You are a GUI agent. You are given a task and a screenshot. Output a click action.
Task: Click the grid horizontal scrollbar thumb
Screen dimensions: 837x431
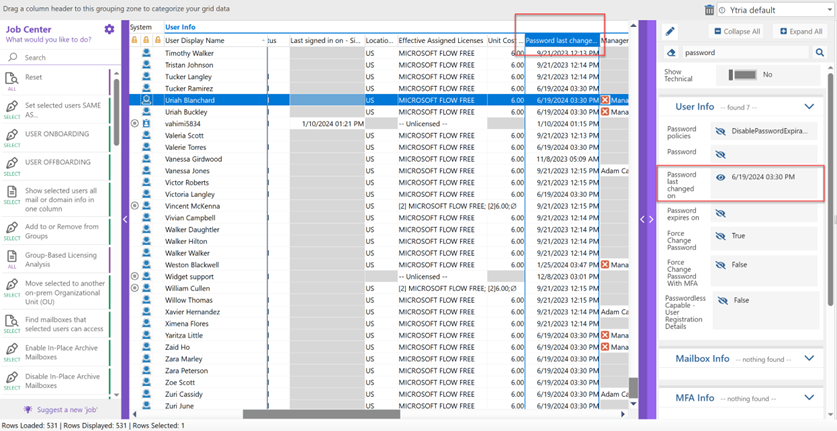click(321, 414)
